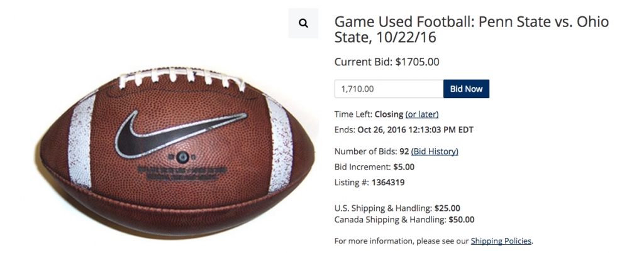Select the Bid Increment $5.00 value
Viewport: 644px width, 253px height.
404,167
